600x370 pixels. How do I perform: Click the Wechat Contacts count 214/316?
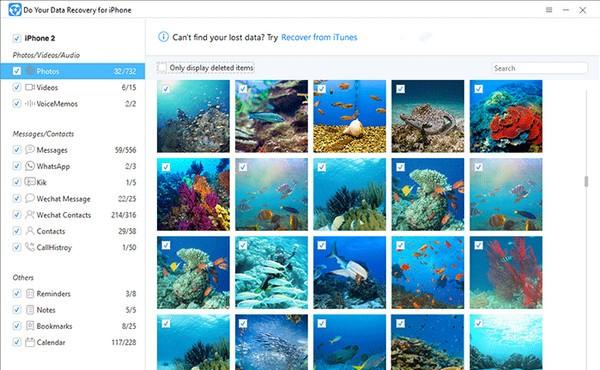124,215
